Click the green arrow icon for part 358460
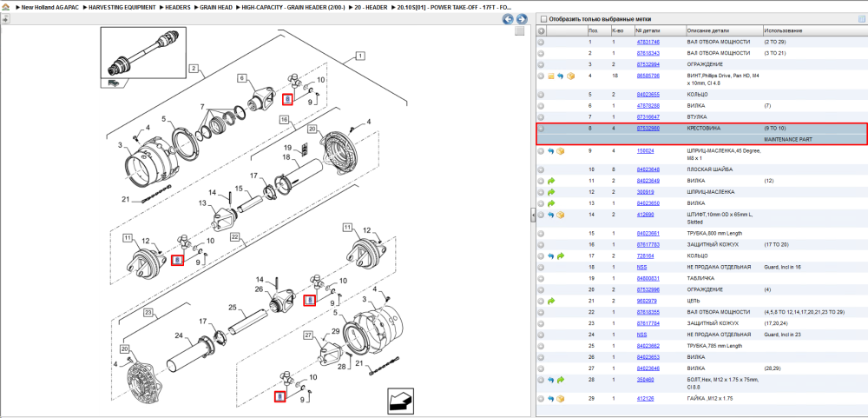This screenshot has height=418, width=868. pyautogui.click(x=560, y=380)
